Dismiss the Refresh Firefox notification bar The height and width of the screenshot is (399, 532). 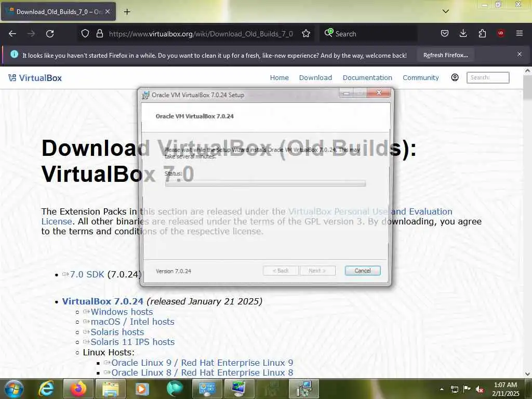[x=520, y=54]
